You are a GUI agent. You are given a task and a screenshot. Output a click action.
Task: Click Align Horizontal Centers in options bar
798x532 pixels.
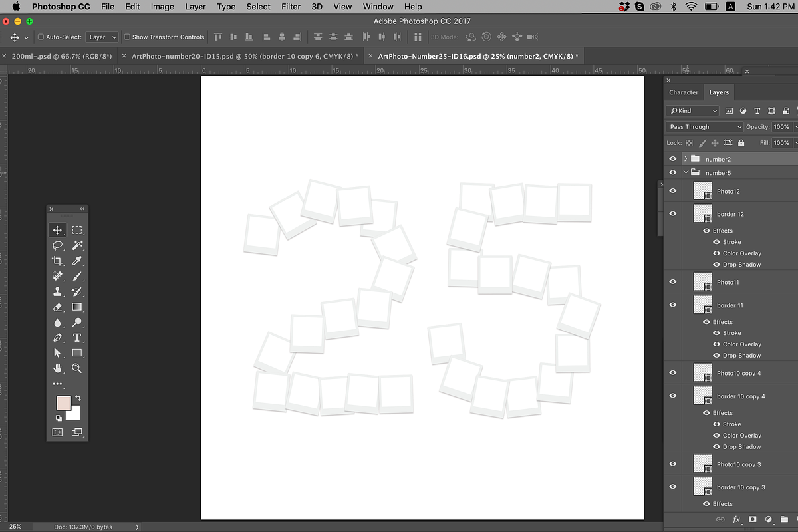(x=282, y=37)
